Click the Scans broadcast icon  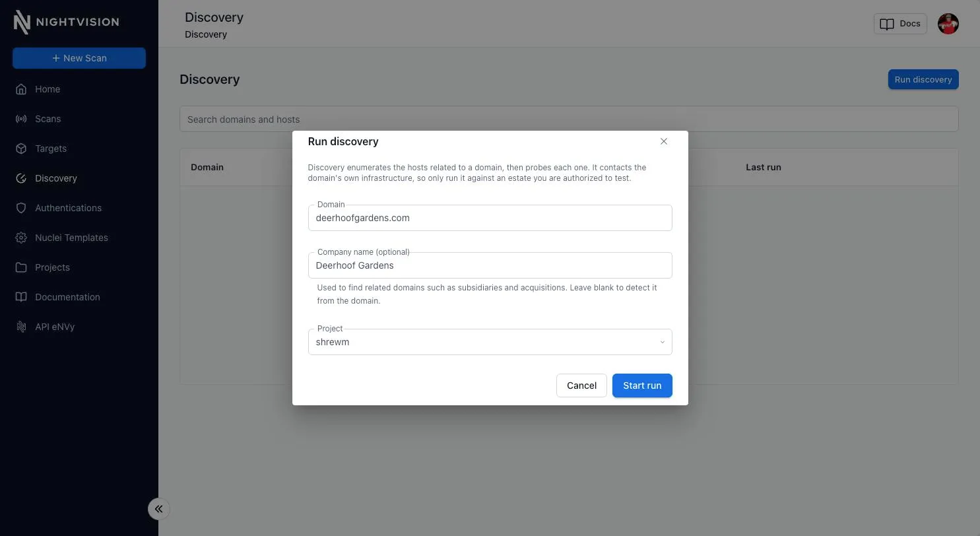[x=21, y=119]
